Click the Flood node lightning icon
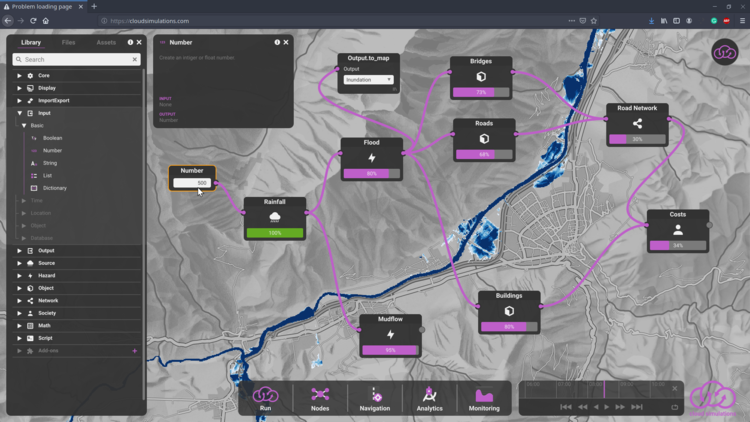The image size is (750, 422). point(372,158)
